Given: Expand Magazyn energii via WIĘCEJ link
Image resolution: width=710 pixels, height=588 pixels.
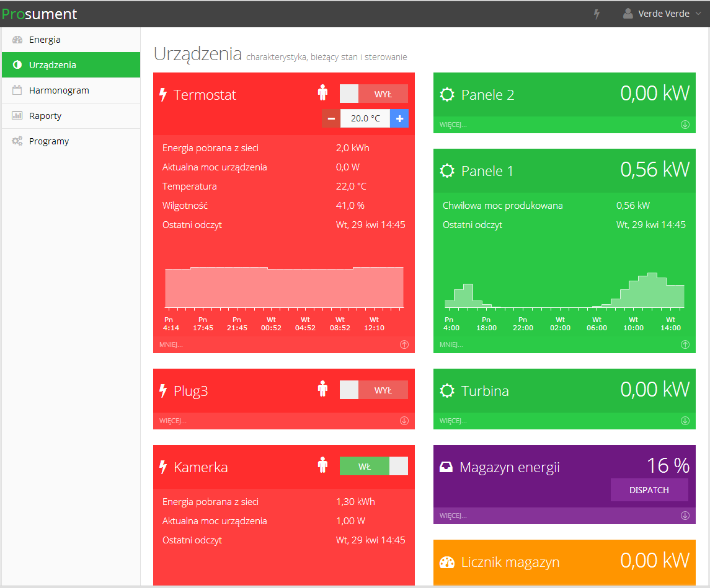Looking at the screenshot, I should [x=453, y=516].
